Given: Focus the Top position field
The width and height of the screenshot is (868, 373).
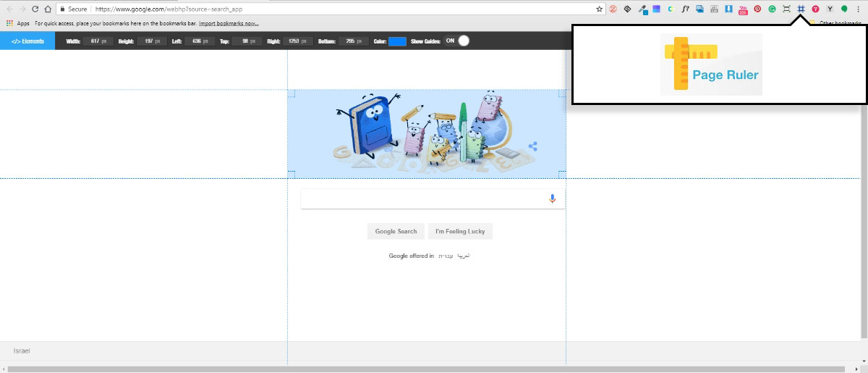Looking at the screenshot, I should point(247,41).
